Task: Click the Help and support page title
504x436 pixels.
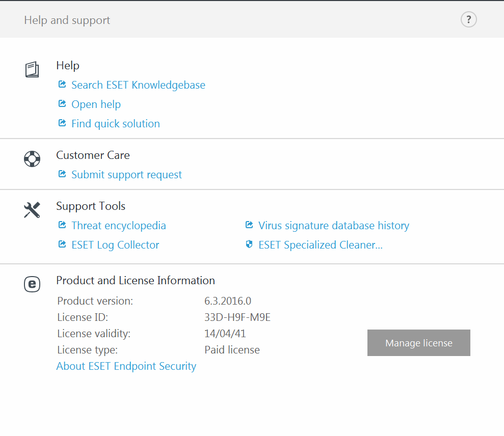Action: (x=67, y=20)
